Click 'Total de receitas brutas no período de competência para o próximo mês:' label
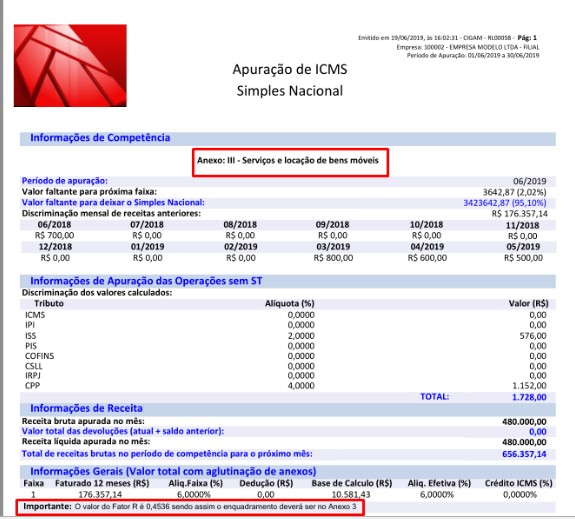 tap(167, 454)
